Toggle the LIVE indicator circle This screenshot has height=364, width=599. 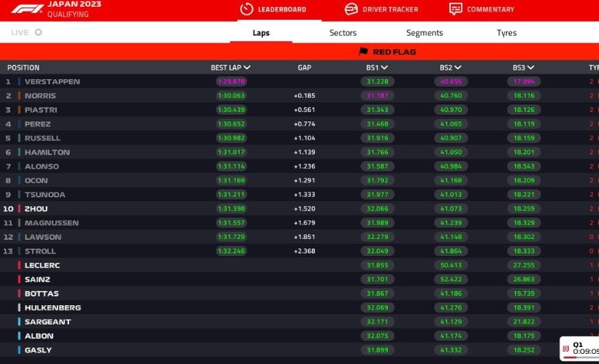[39, 33]
